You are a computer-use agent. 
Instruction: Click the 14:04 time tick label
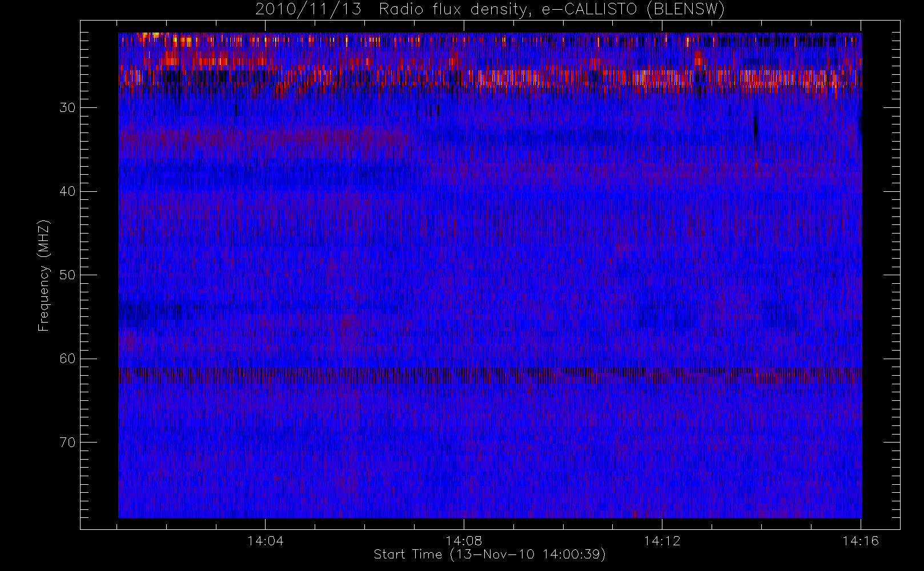tap(266, 541)
